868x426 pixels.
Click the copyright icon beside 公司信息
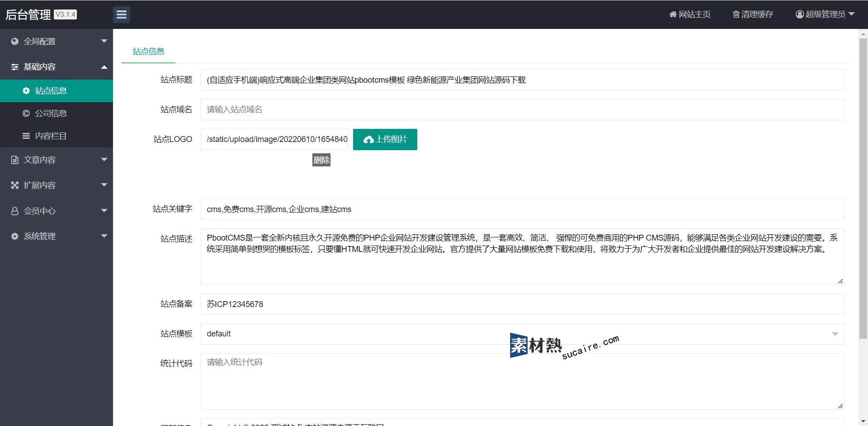26,114
